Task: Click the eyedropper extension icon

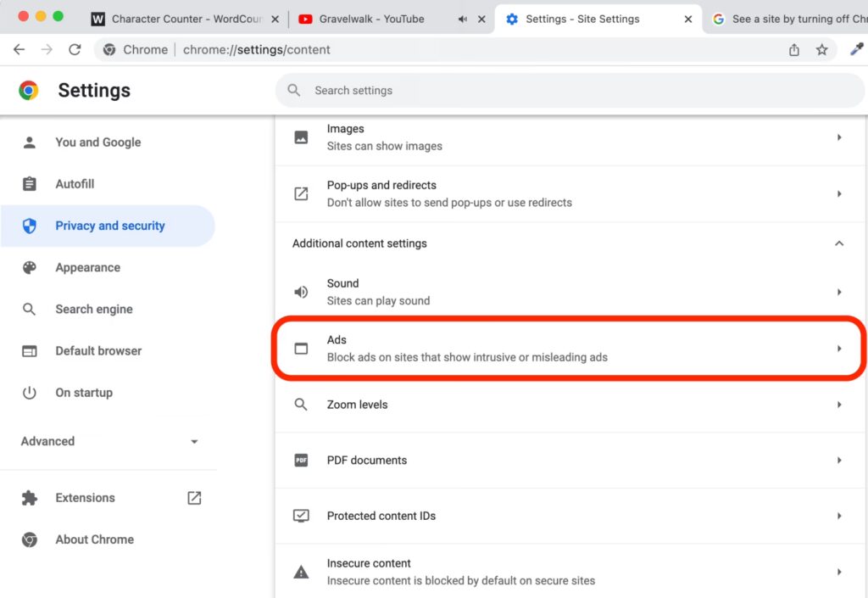Action: pos(856,50)
